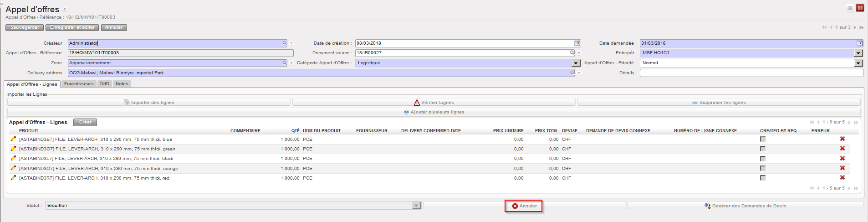The width and height of the screenshot is (868, 222).
Task: Click the pencil edit icon for ASTABIND3B7 line
Action: click(x=14, y=139)
